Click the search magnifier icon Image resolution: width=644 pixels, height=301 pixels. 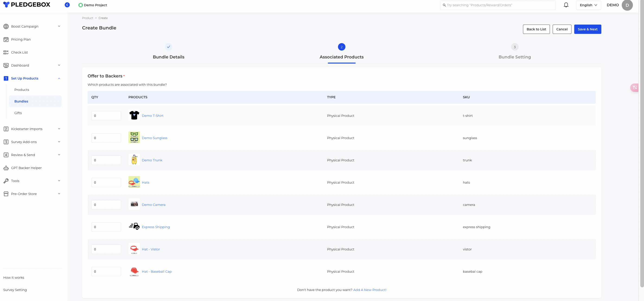(444, 5)
